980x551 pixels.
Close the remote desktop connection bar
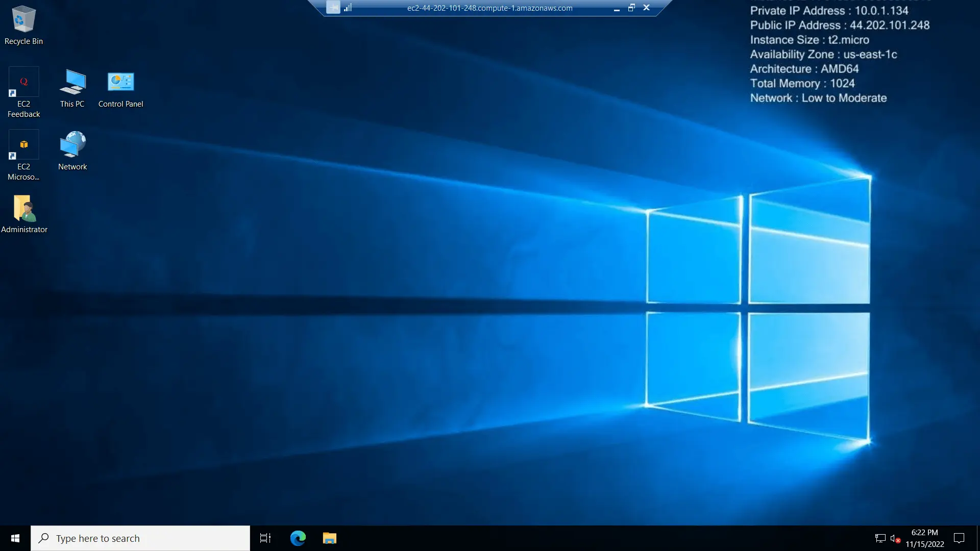click(646, 8)
